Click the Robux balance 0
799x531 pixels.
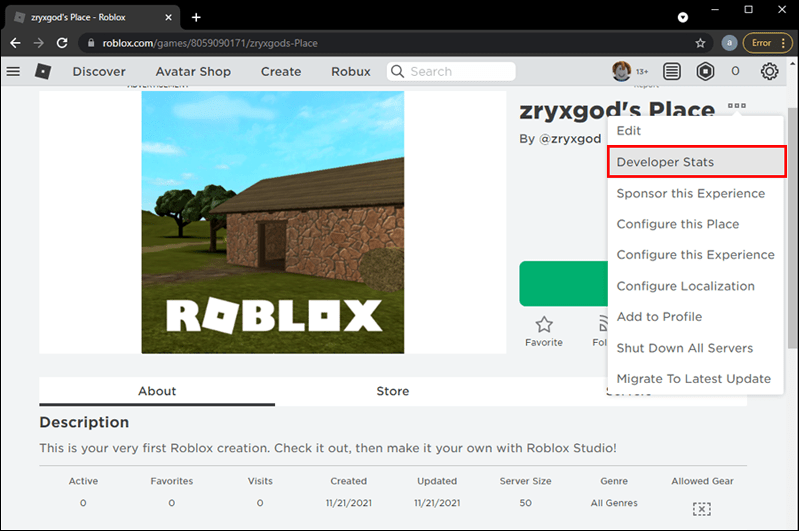coord(735,71)
